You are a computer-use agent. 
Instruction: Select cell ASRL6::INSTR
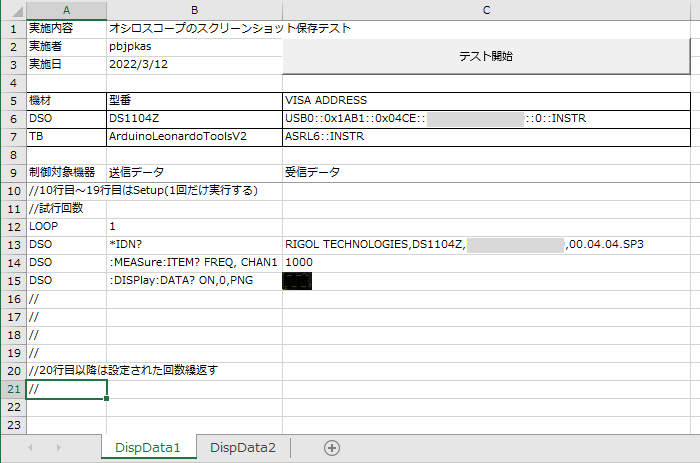click(487, 137)
